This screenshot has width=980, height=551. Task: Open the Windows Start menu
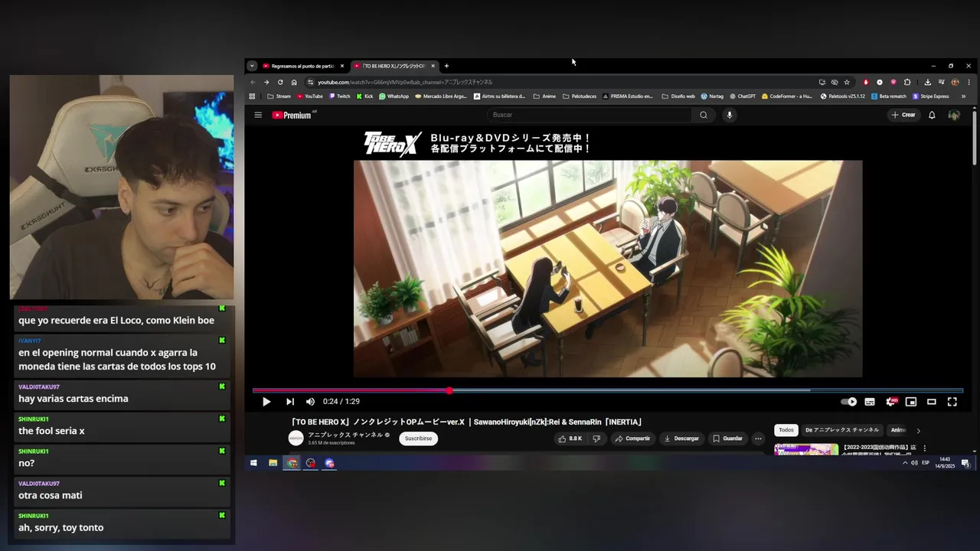[x=253, y=463]
